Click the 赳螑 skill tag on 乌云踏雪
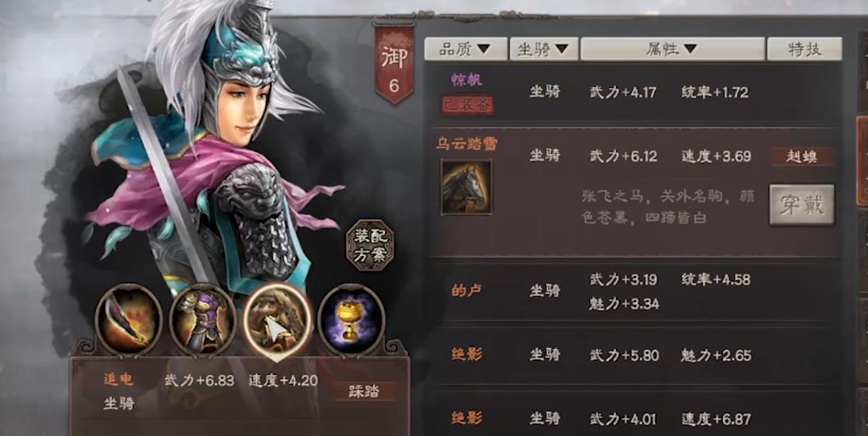The height and width of the screenshot is (436, 868). 802,156
